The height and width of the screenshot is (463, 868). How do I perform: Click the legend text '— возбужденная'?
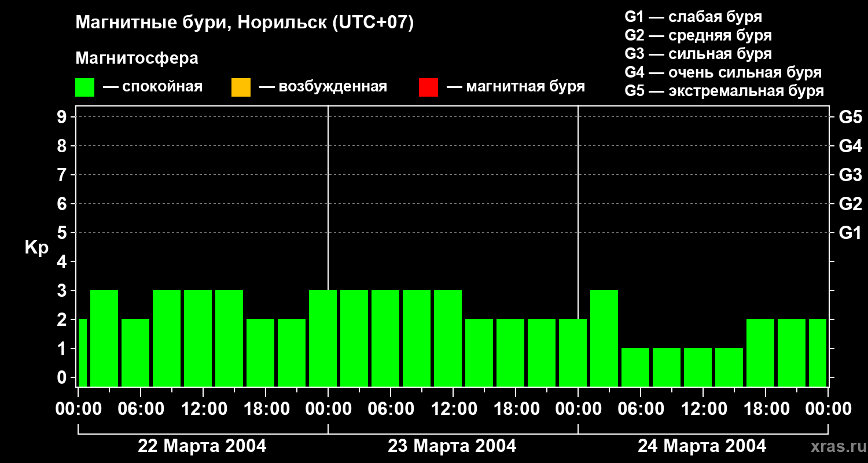click(x=323, y=87)
